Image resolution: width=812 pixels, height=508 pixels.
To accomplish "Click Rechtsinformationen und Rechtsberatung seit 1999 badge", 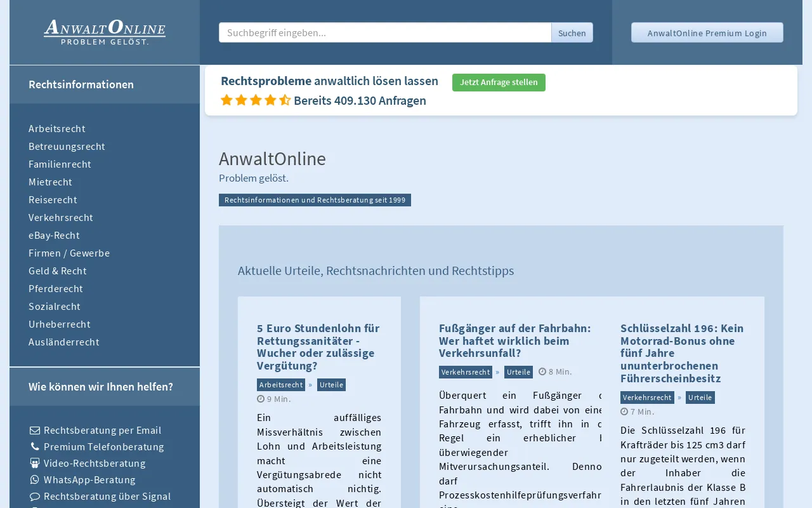I will tap(315, 200).
